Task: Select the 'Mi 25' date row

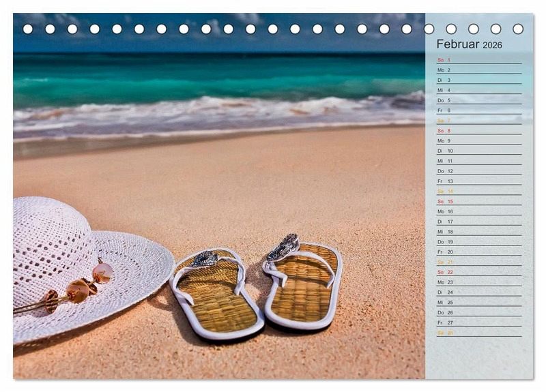Action: (479, 302)
